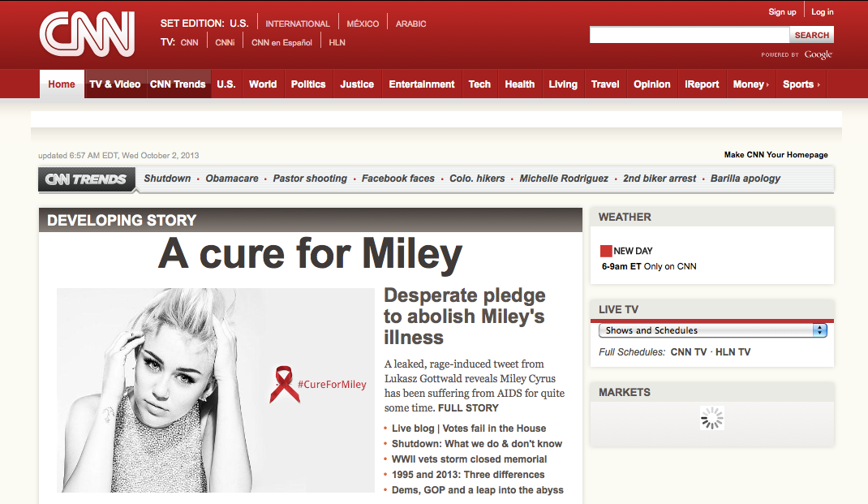
Task: Click the Log in link
Action: 823,11
